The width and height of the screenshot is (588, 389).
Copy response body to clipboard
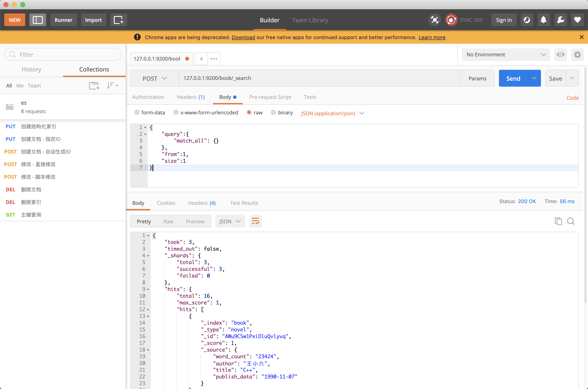click(558, 221)
